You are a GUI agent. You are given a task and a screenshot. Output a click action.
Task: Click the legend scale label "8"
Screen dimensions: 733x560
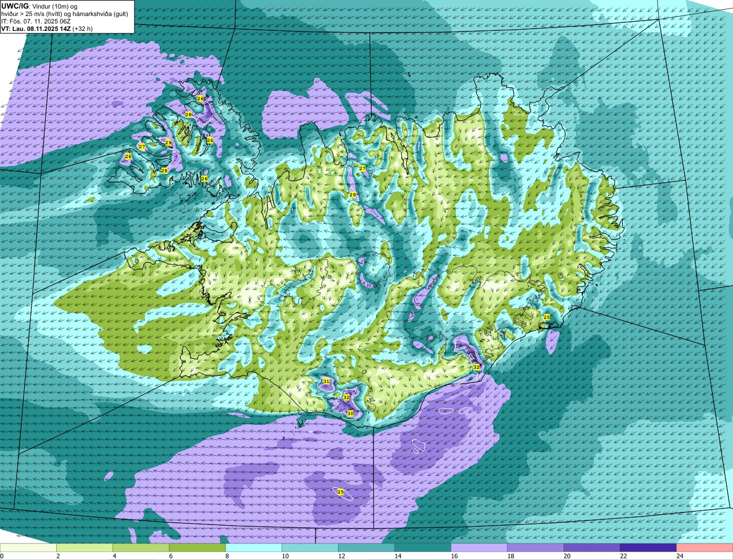click(227, 556)
